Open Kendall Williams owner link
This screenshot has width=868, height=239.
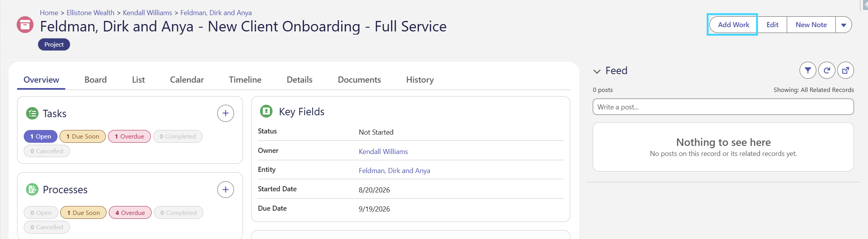click(383, 152)
